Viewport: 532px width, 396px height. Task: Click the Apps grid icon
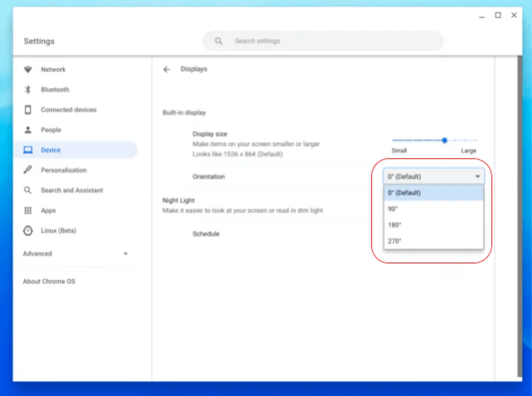pos(28,210)
